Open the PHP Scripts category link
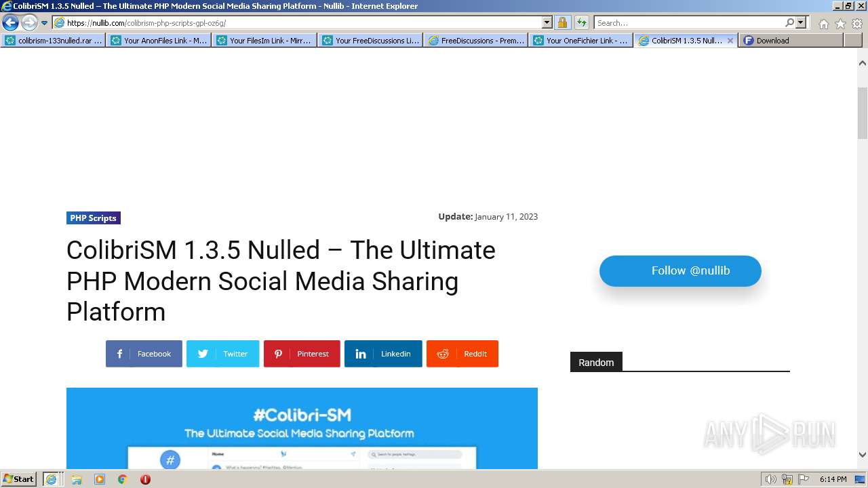 point(94,218)
